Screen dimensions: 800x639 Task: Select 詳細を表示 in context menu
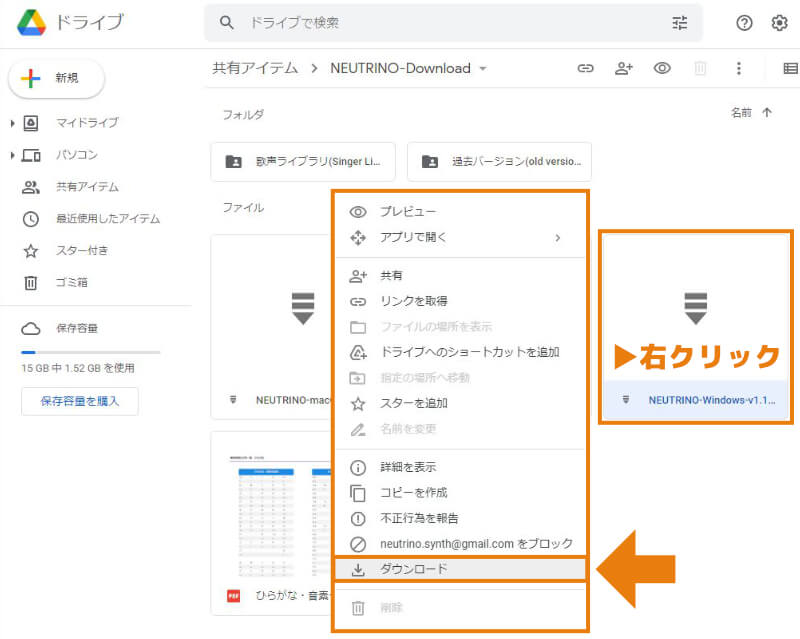[460, 467]
